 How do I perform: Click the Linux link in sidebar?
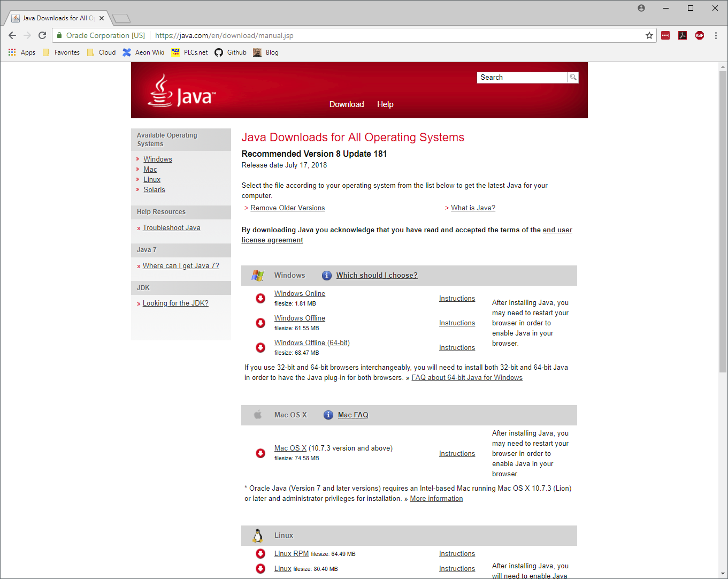pos(152,180)
